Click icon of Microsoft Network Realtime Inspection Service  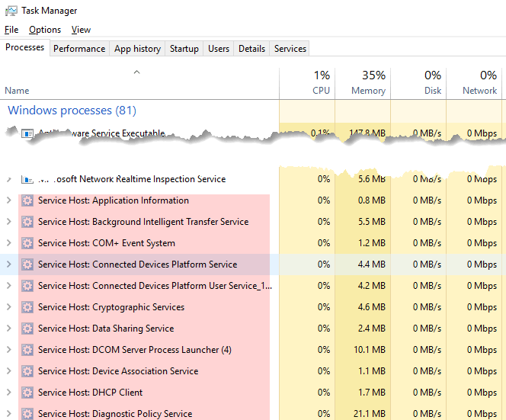[x=27, y=180]
